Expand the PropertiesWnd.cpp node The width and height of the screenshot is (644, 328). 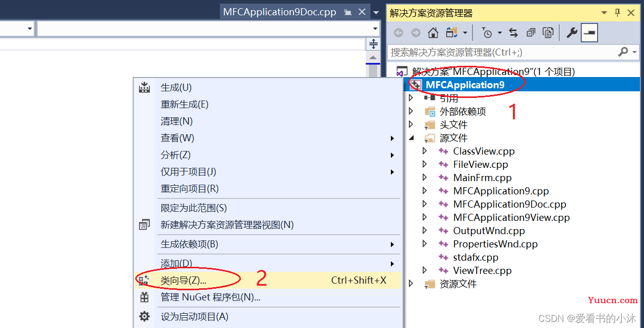(x=425, y=244)
